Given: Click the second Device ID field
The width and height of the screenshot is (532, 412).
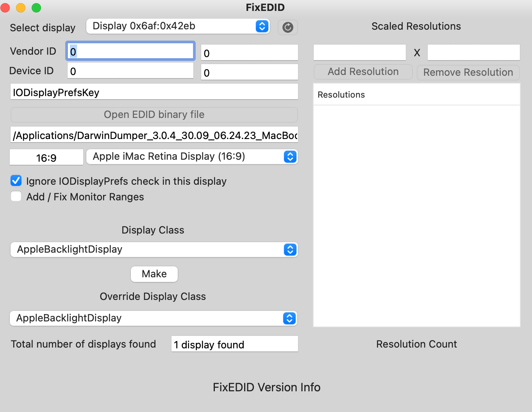Looking at the screenshot, I should pos(249,72).
